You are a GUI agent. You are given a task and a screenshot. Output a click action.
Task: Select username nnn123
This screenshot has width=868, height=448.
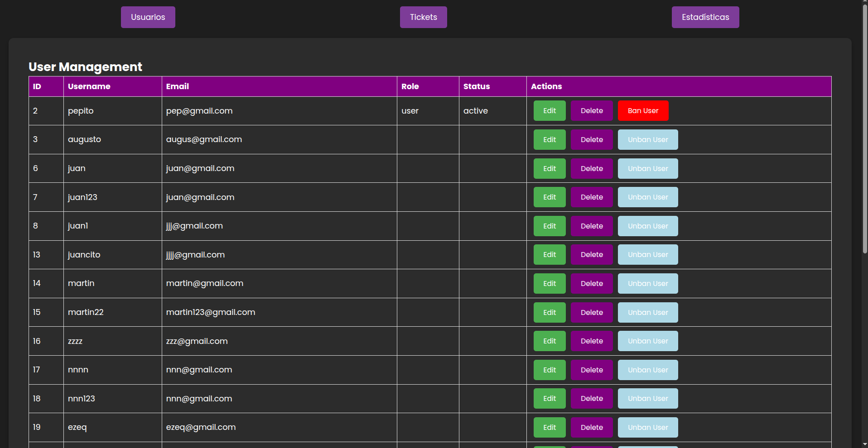[x=82, y=399]
